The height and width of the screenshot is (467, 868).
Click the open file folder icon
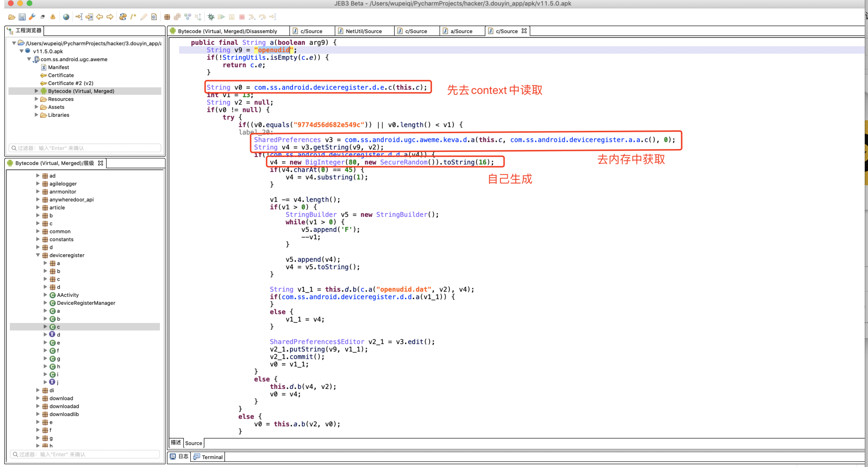click(11, 17)
